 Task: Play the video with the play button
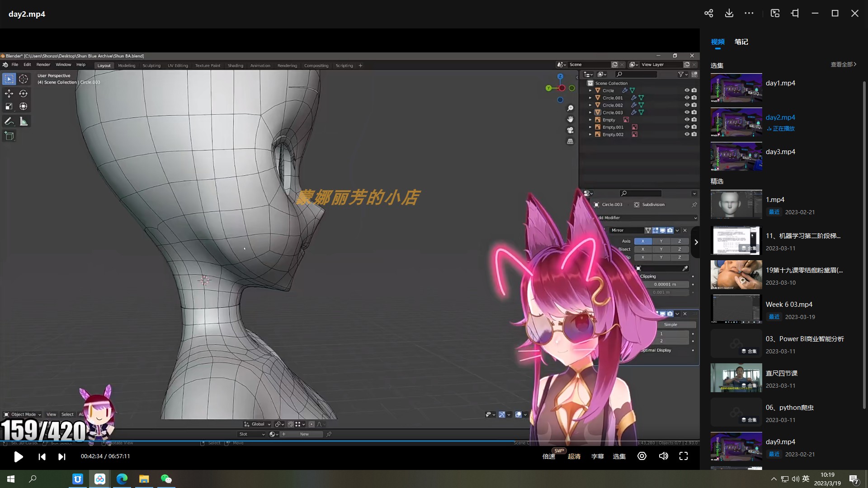[18, 456]
